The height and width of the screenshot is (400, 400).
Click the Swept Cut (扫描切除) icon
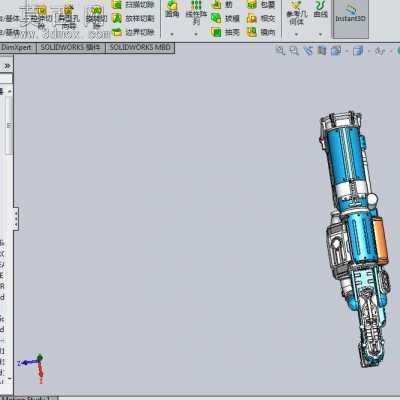click(x=117, y=5)
